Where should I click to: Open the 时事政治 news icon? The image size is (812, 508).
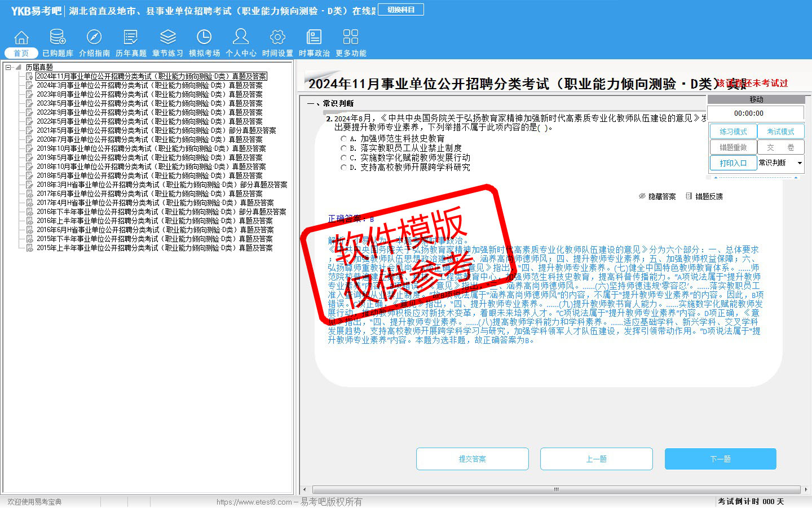[314, 37]
